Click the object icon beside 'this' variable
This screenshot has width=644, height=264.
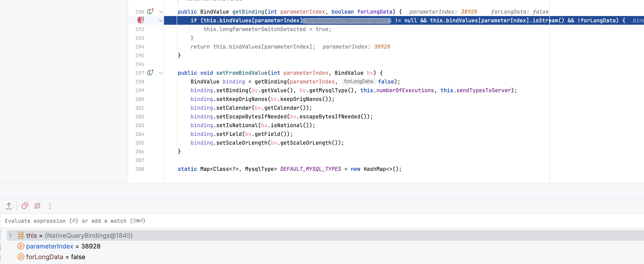pos(21,235)
